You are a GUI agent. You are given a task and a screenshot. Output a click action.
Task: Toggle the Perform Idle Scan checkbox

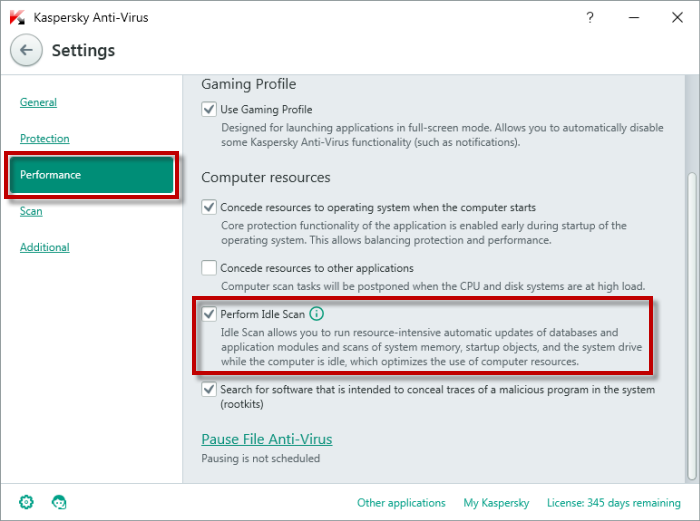coord(209,314)
